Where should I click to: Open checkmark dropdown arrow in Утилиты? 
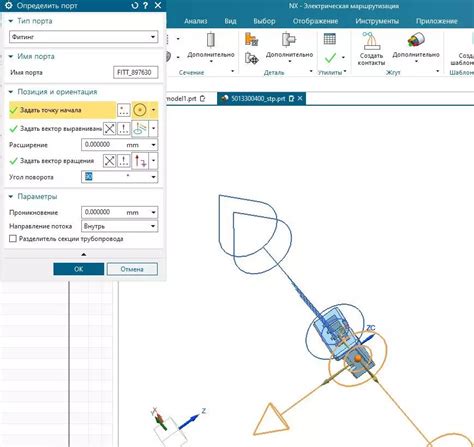point(343,58)
